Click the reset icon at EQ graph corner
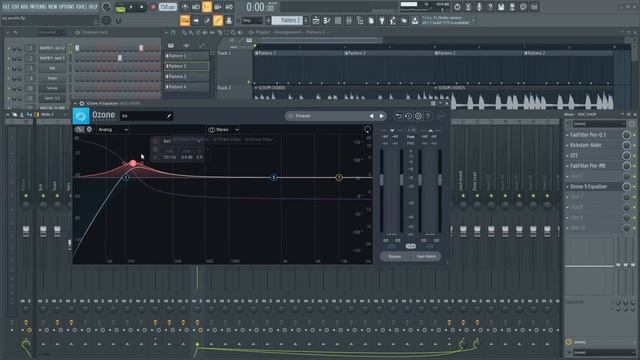The image size is (640, 360). point(367,129)
